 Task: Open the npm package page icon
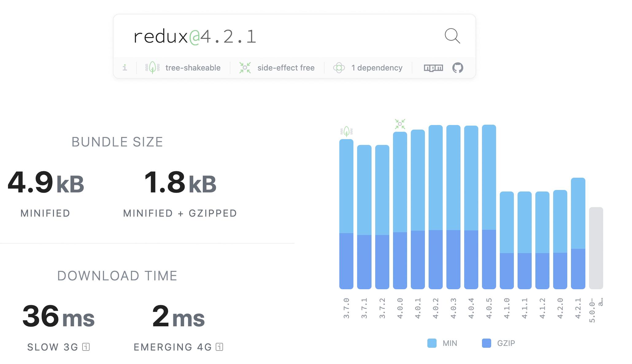point(433,68)
